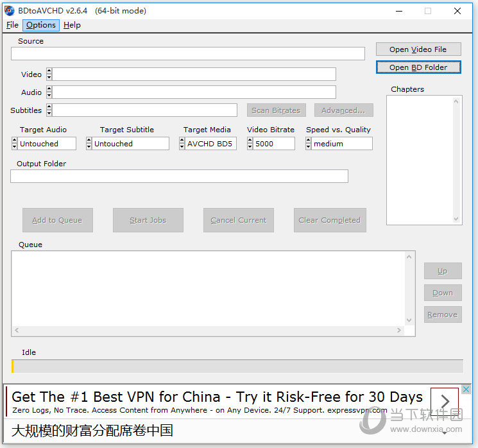
Task: Step Speed vs. Quality spinner up
Action: point(309,141)
